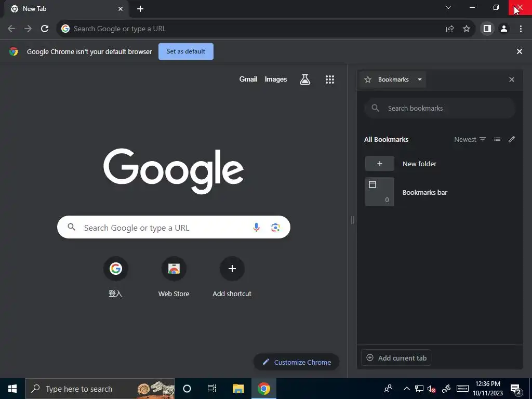Restore down the Chrome window

(496, 7)
